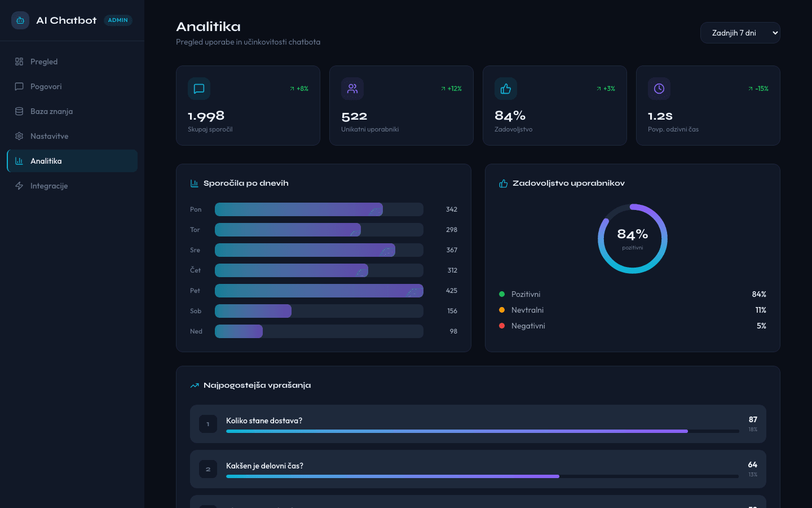Viewport: 812px width, 508px height.
Task: Click the message icon on Skupaj sporočil card
Action: click(x=199, y=89)
